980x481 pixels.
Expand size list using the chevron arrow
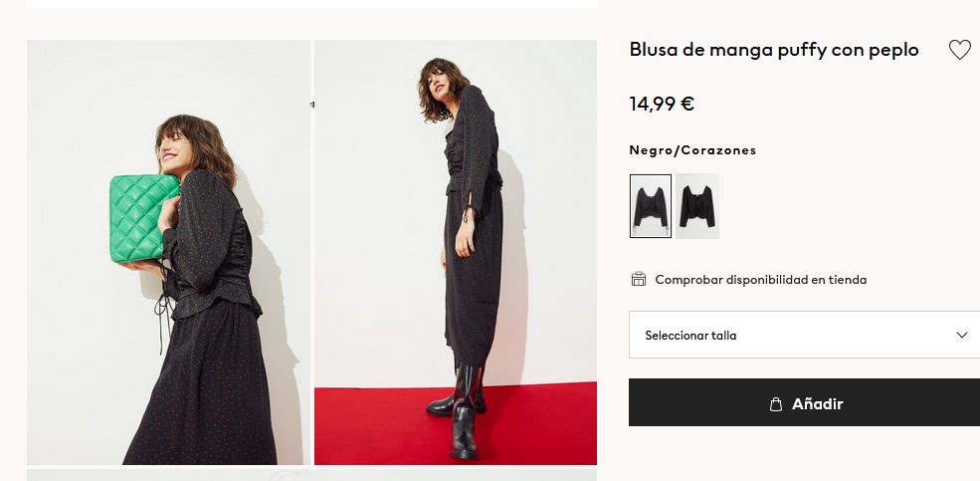click(x=962, y=335)
